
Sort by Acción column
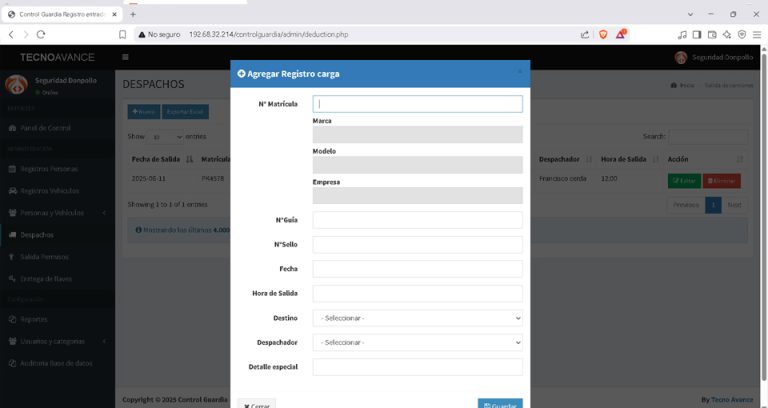705,159
